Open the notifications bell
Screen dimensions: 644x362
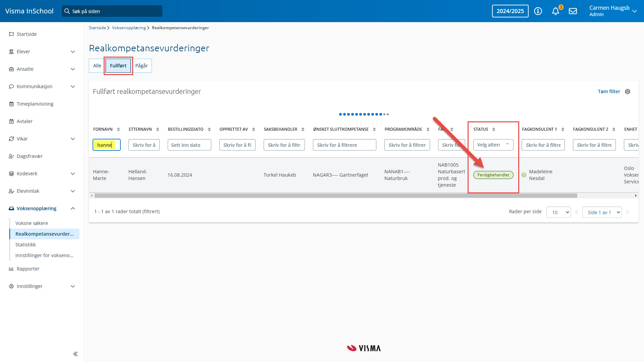tap(556, 11)
